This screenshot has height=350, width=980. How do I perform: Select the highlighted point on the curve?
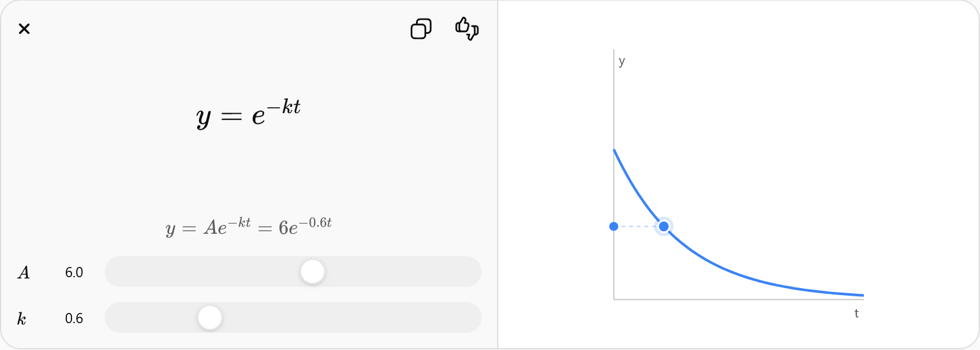[x=664, y=226]
